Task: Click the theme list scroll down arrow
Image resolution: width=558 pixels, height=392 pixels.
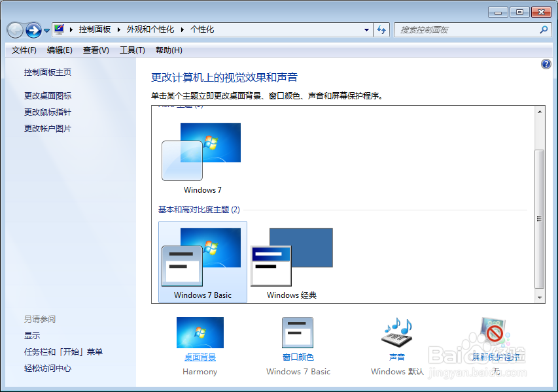Action: (x=540, y=297)
